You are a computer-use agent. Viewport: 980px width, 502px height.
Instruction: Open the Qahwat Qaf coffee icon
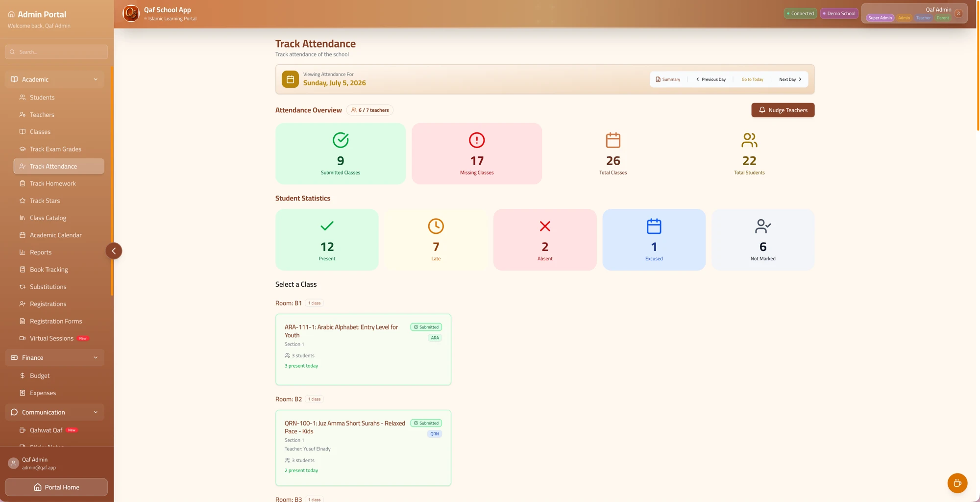pos(22,430)
